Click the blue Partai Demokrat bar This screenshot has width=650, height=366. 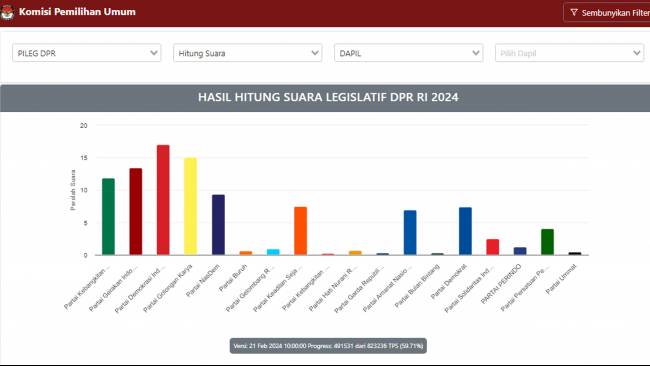point(465,231)
